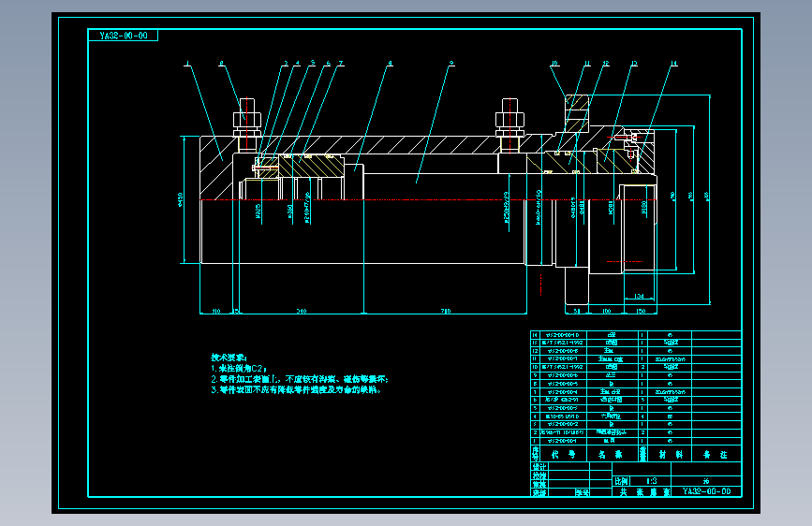This screenshot has width=812, height=526.
Task: Click the 代号 column header in parts list
Action: (x=564, y=455)
